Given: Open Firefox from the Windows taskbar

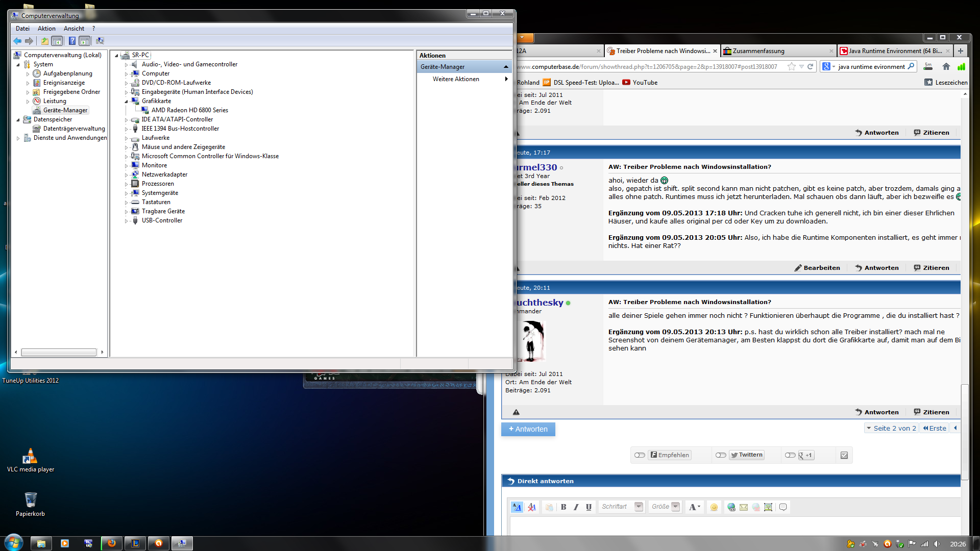Looking at the screenshot, I should click(112, 543).
